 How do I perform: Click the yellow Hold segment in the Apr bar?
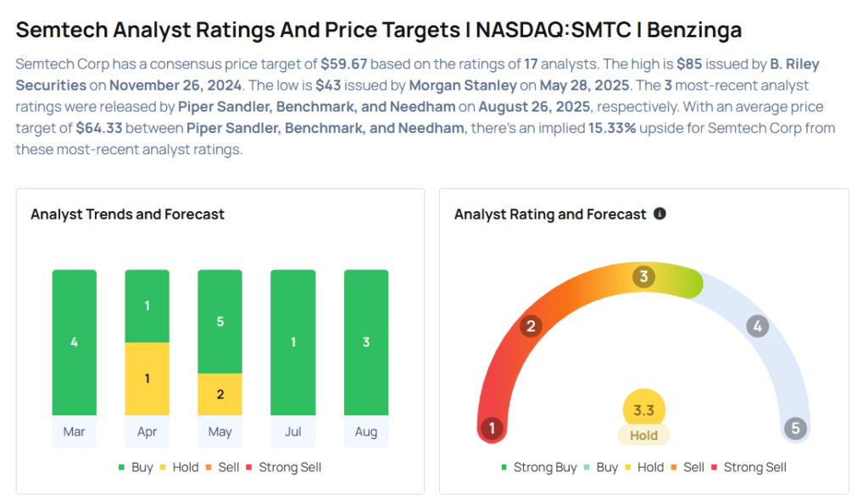pyautogui.click(x=147, y=379)
